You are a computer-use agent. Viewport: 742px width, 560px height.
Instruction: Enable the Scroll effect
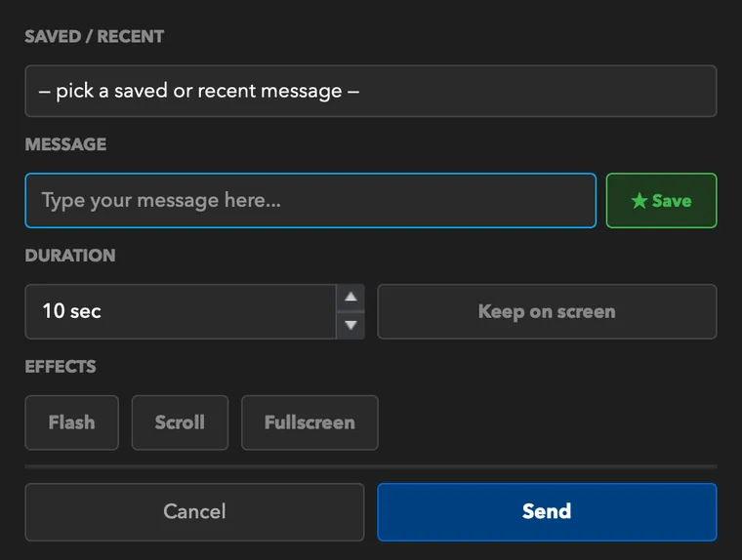pos(180,422)
